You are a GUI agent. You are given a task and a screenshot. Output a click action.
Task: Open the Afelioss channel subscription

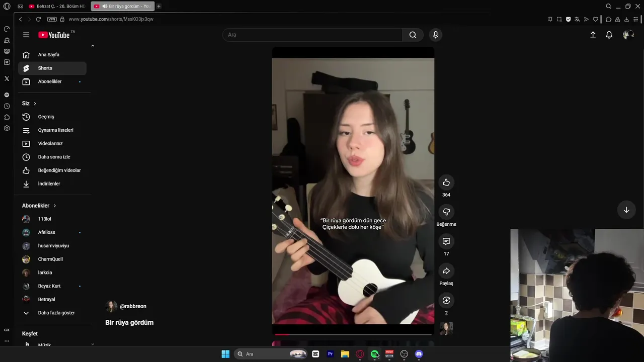pyautogui.click(x=52, y=232)
